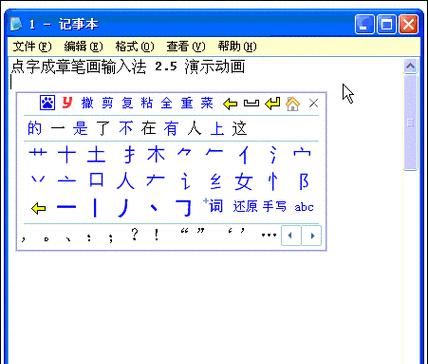
Task: Click the space bar icon
Action: [251, 104]
